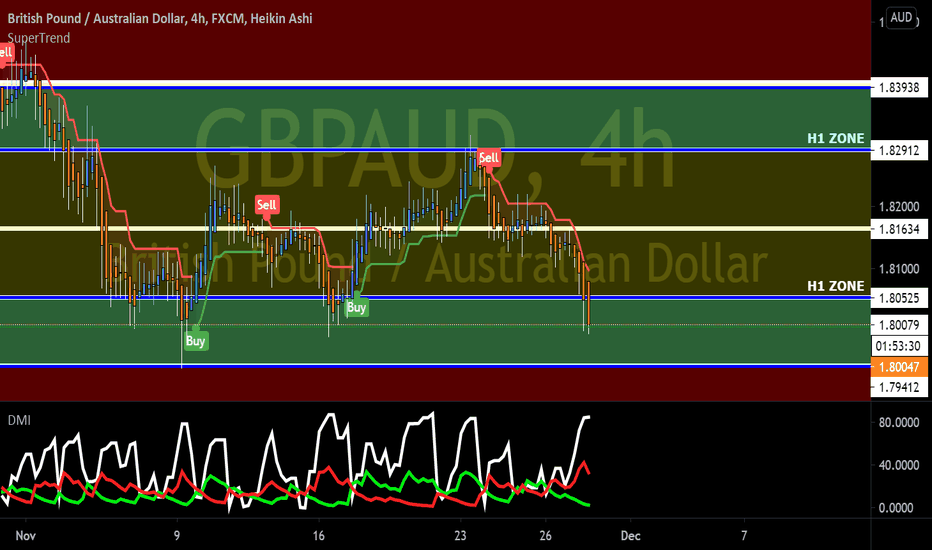Click the Nov date on time axis
Viewport: 932px width, 550px height.
(26, 536)
